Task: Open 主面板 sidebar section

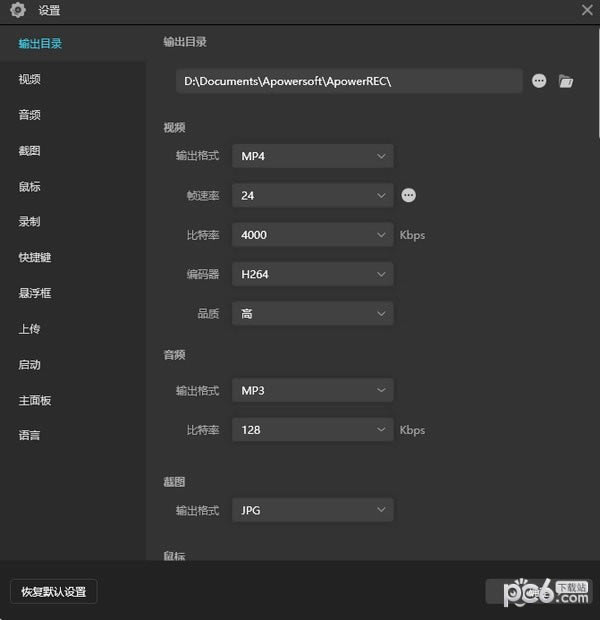Action: pos(35,400)
